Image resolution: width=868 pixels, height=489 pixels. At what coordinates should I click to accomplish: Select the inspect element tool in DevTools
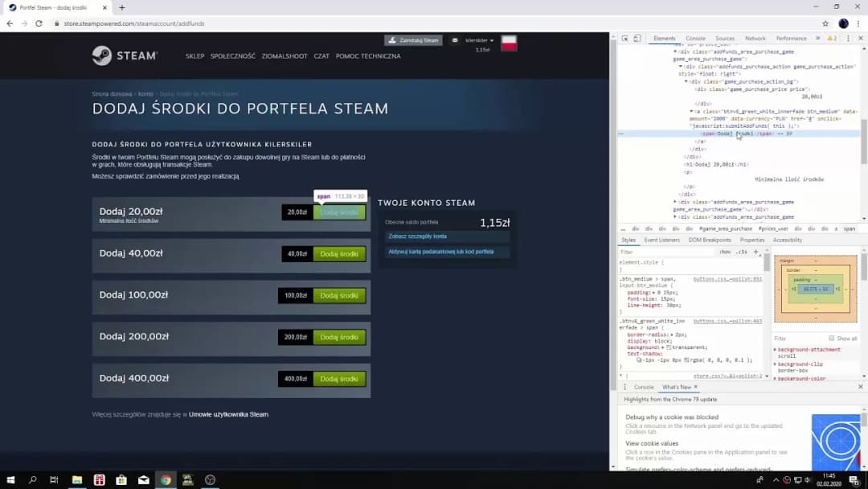tap(625, 38)
